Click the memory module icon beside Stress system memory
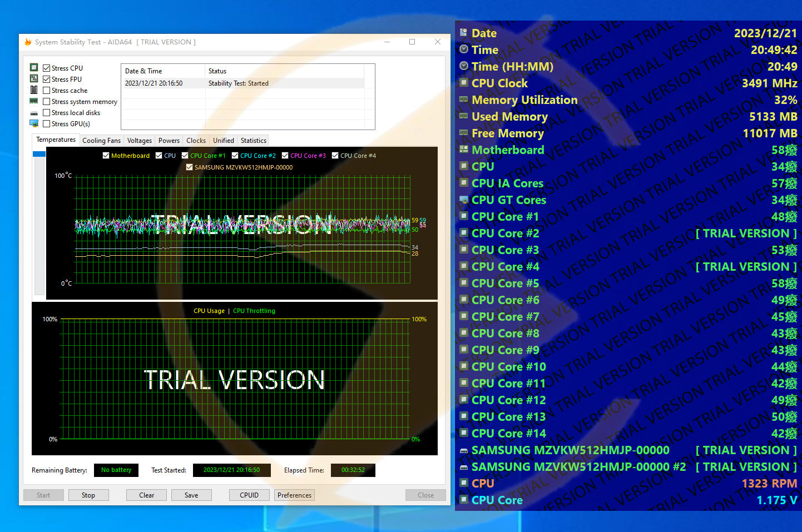This screenshot has height=532, width=802. point(34,101)
